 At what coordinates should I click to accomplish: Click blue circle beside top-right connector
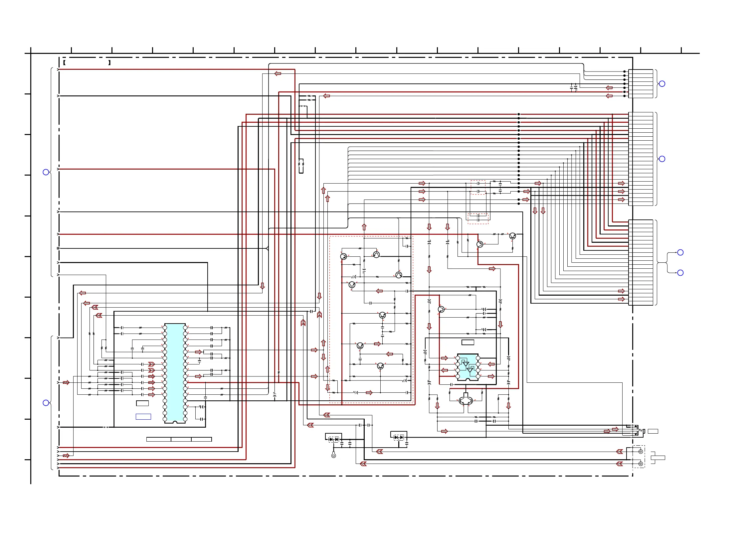pyautogui.click(x=662, y=84)
